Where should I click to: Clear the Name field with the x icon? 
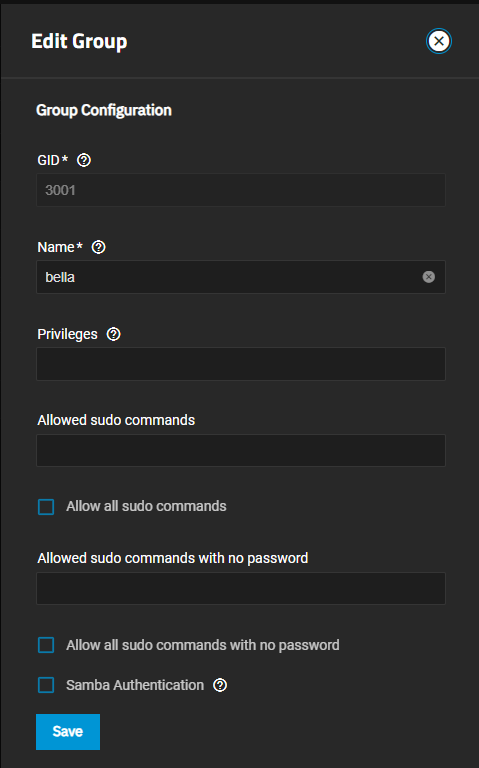point(429,277)
